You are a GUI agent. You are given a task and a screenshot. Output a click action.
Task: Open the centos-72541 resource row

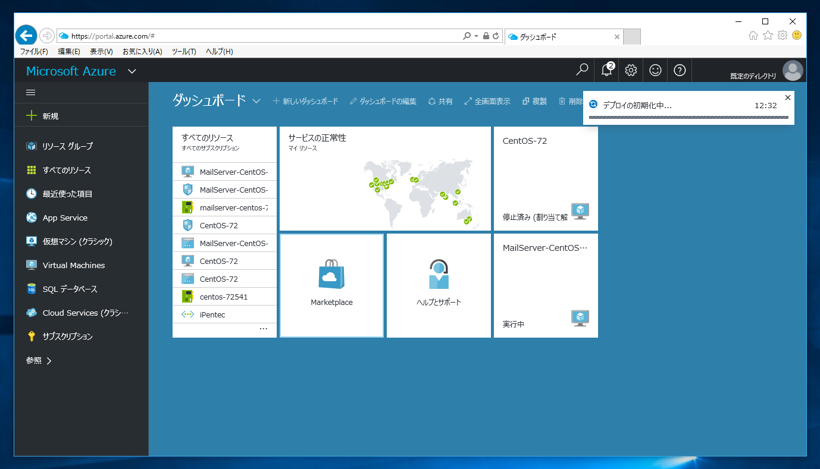[225, 296]
